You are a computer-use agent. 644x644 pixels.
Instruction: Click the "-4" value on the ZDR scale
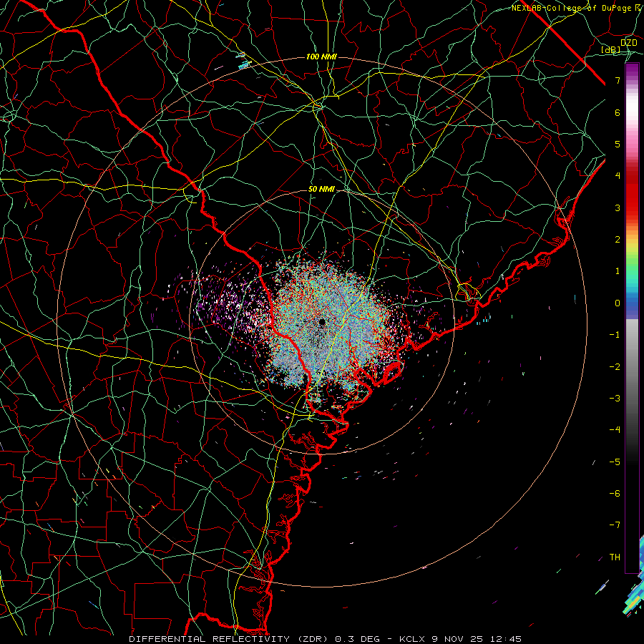615,430
